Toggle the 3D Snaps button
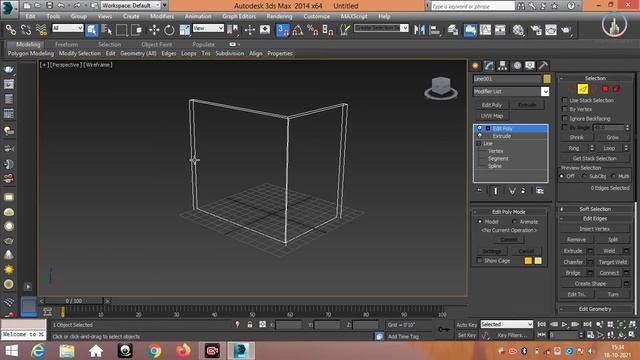 [282, 30]
